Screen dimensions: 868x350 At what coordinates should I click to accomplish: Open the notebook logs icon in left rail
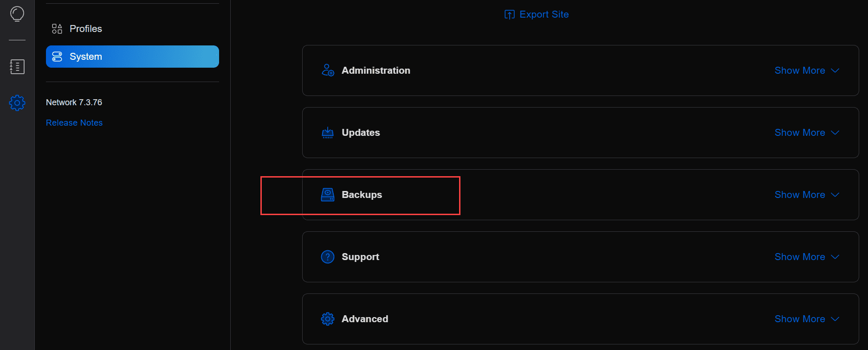pos(17,67)
